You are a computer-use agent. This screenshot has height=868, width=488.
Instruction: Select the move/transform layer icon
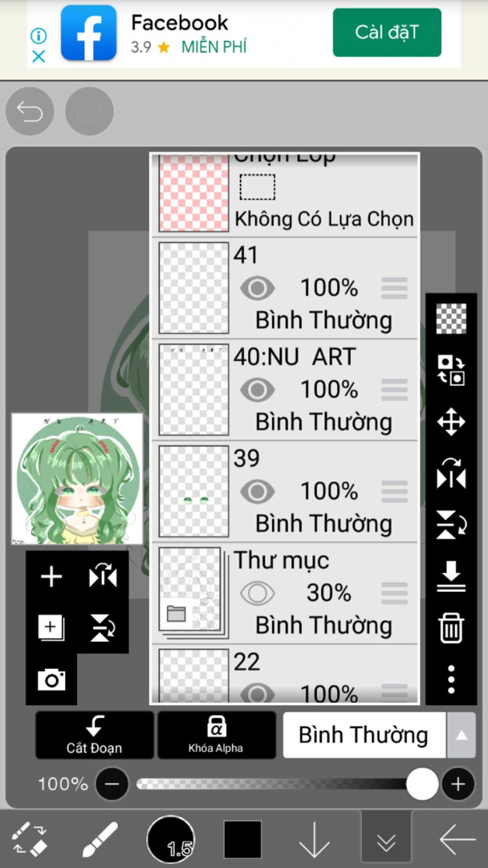point(451,422)
